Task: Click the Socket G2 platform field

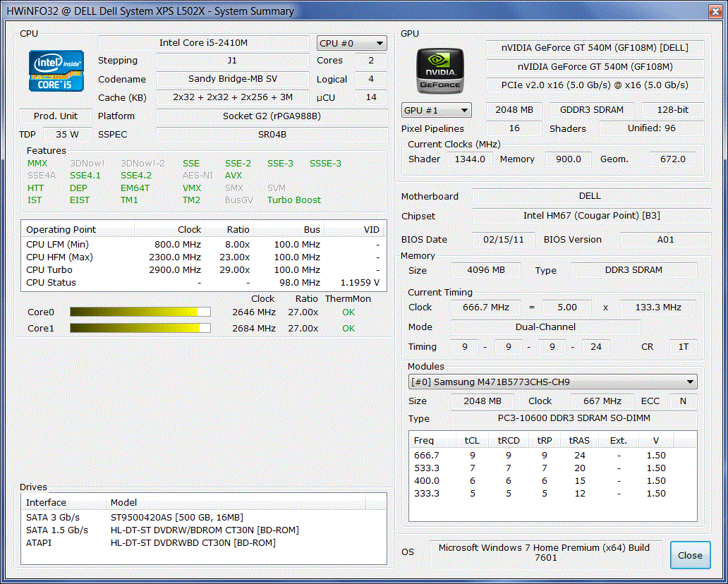Action: (x=272, y=116)
